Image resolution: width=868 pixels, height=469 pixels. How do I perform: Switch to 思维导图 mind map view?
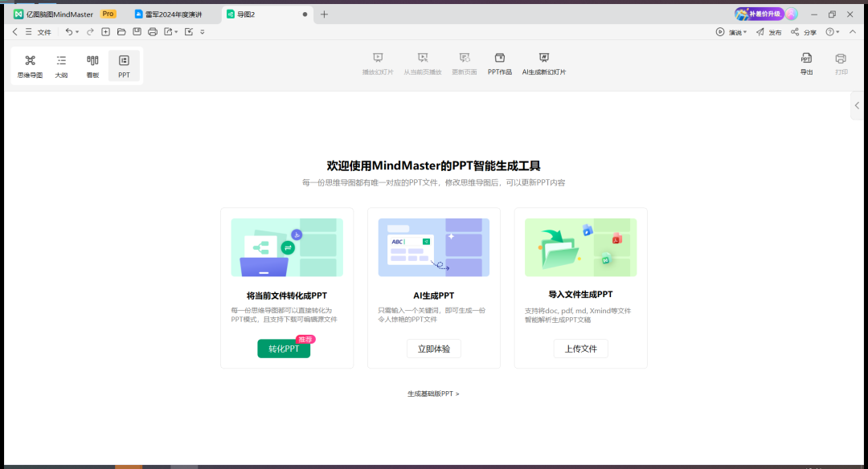[x=30, y=65]
